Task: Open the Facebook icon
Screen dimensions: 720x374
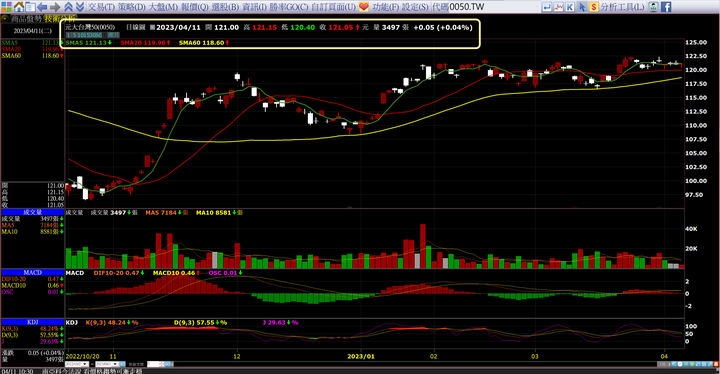Action: click(x=666, y=7)
